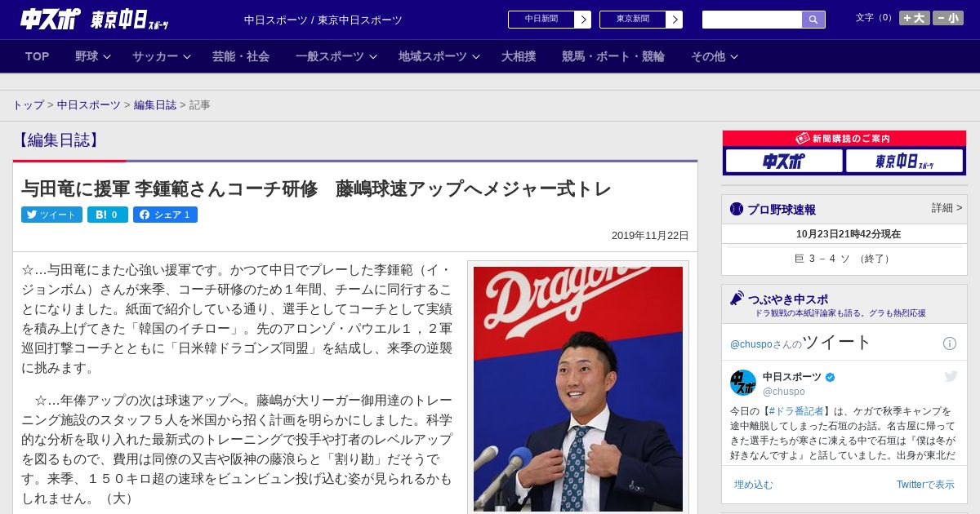Open the 芸能・社会 section
This screenshot has width=980, height=514.
(241, 56)
